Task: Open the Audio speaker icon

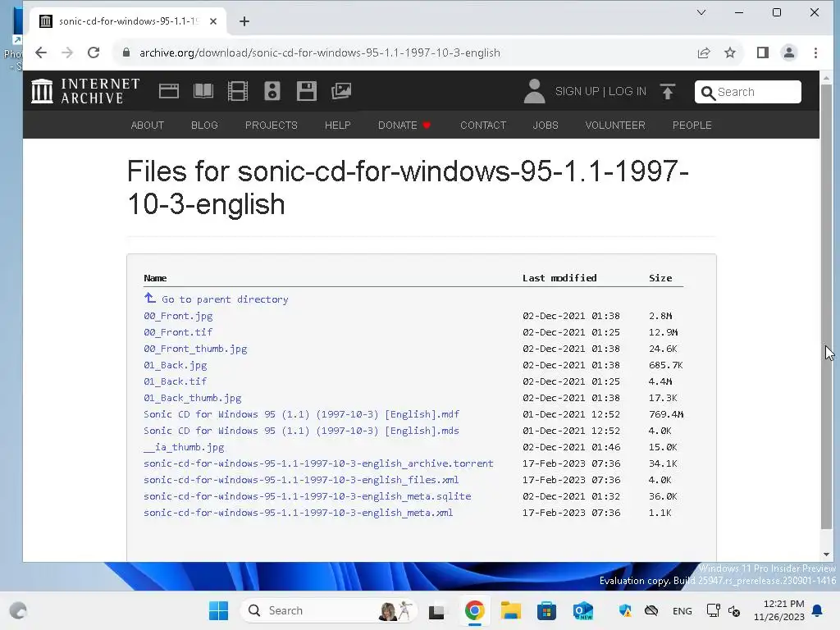Action: pyautogui.click(x=272, y=91)
